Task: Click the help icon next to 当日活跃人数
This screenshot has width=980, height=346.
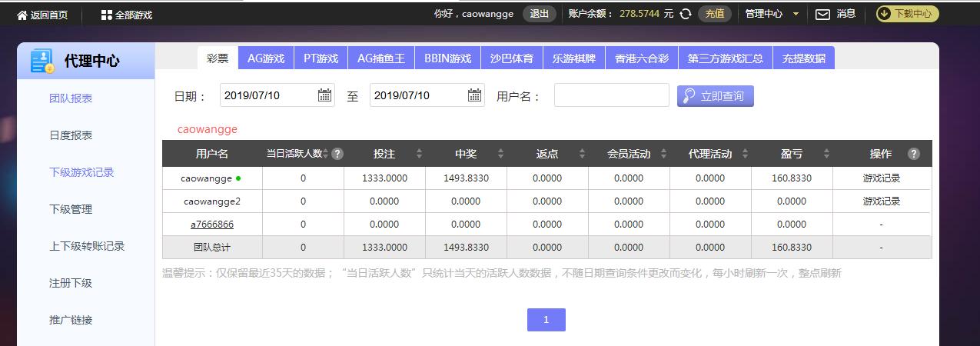Action: [337, 154]
